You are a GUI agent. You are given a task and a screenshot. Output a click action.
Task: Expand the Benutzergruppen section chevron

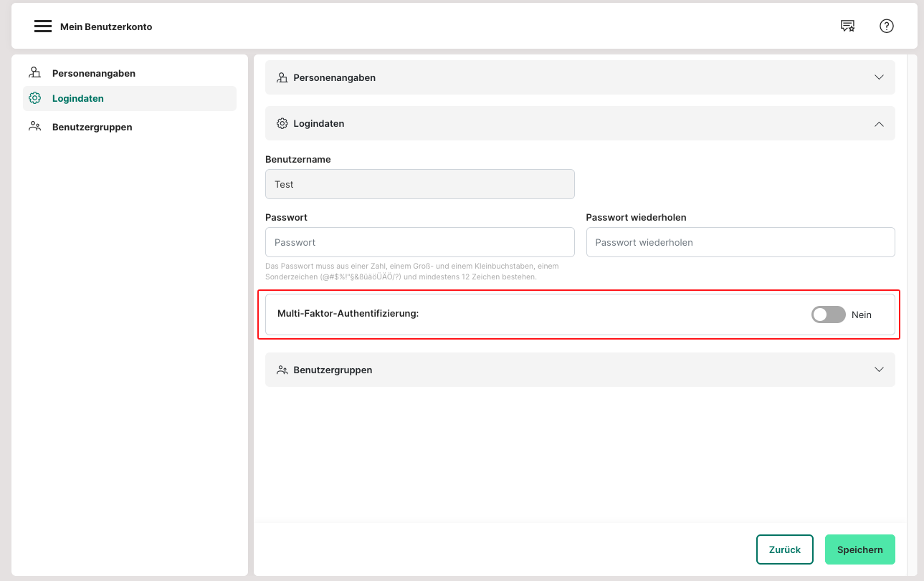tap(879, 370)
